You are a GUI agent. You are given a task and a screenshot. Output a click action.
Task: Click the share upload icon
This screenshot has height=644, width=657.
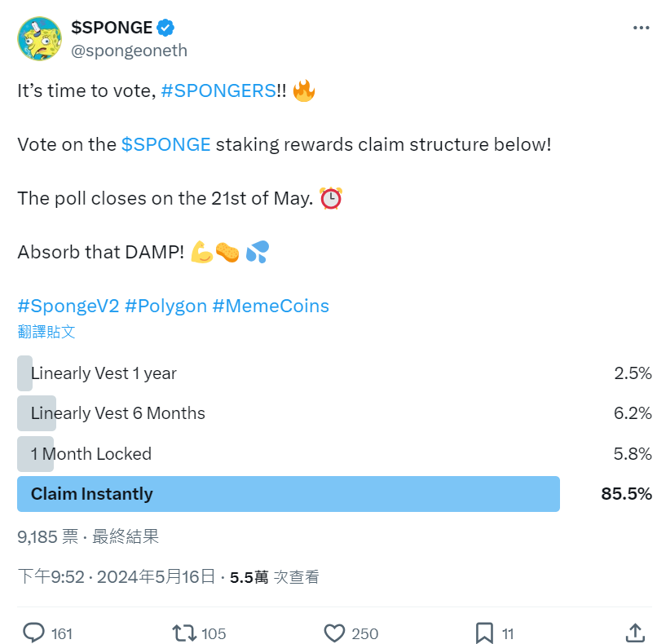pos(635,633)
